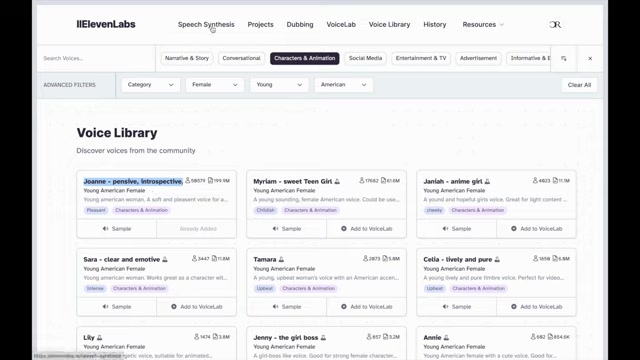Click the user count icon on Tamara card
The width and height of the screenshot is (640, 360).
365,258
